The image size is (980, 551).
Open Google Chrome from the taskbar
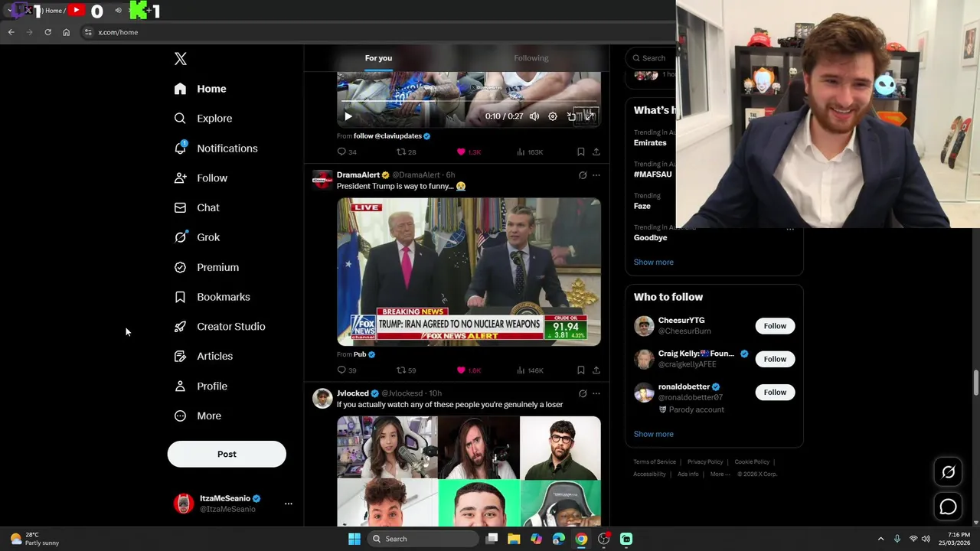point(581,539)
